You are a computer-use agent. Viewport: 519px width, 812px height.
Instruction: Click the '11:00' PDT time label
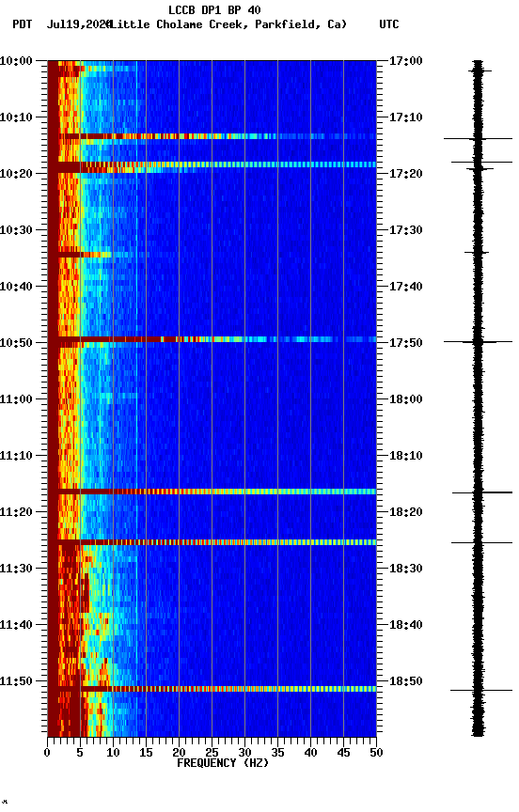[x=16, y=399]
